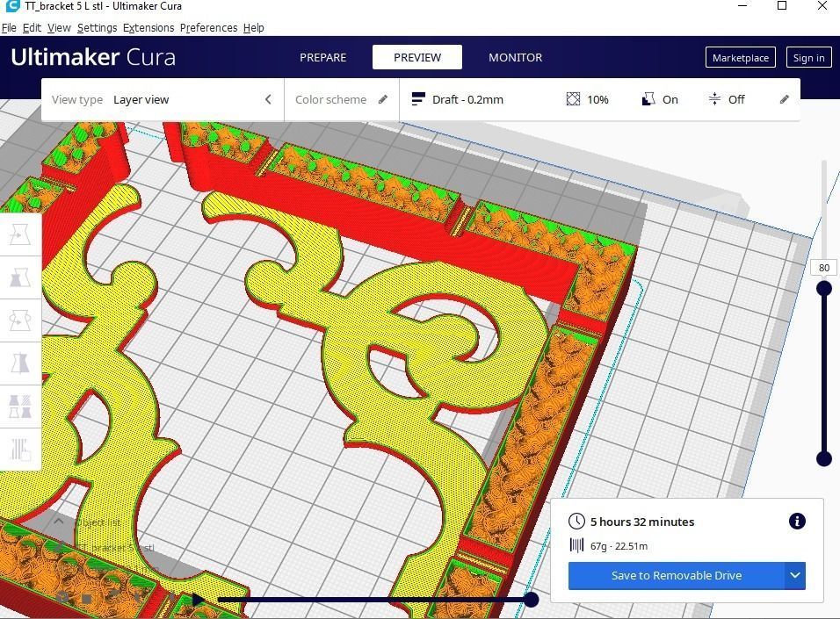The image size is (840, 619).
Task: Open the Draft - 0.2mm profile selector
Action: tap(467, 99)
